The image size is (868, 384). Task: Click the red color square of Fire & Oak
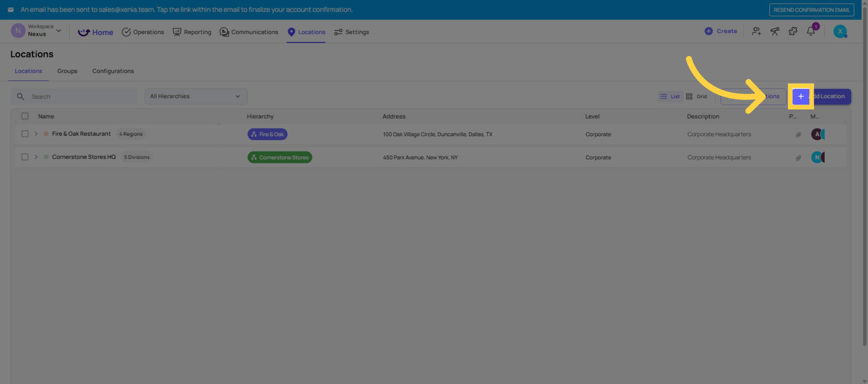click(46, 134)
